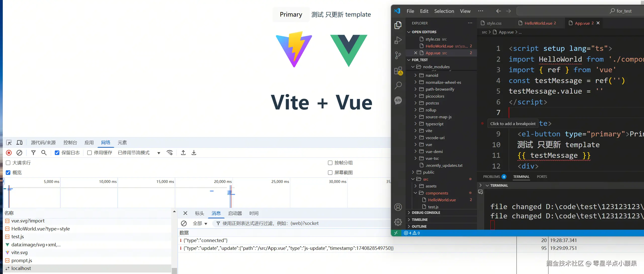Expand the public folder in explorer

point(428,172)
